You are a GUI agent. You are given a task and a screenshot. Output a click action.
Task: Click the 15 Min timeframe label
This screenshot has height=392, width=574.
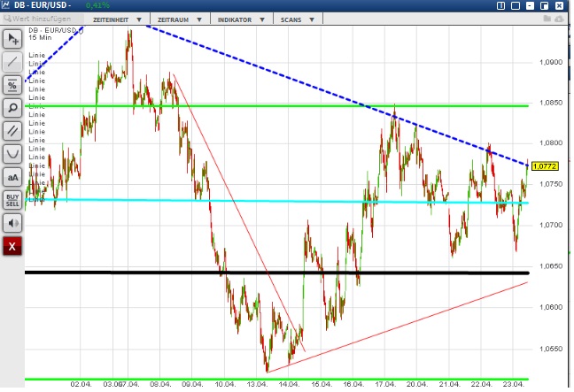(x=40, y=38)
